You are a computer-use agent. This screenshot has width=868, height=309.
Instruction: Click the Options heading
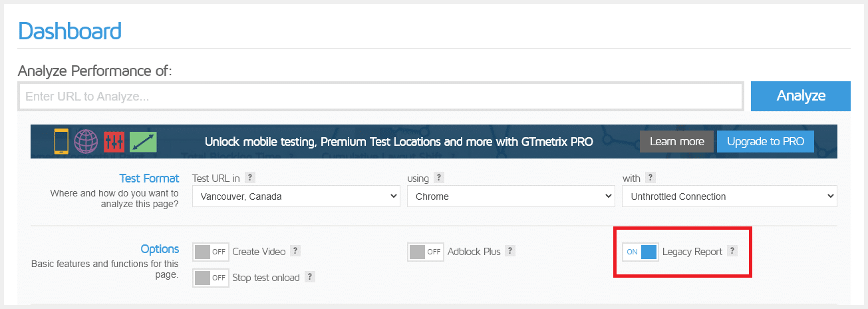point(160,249)
